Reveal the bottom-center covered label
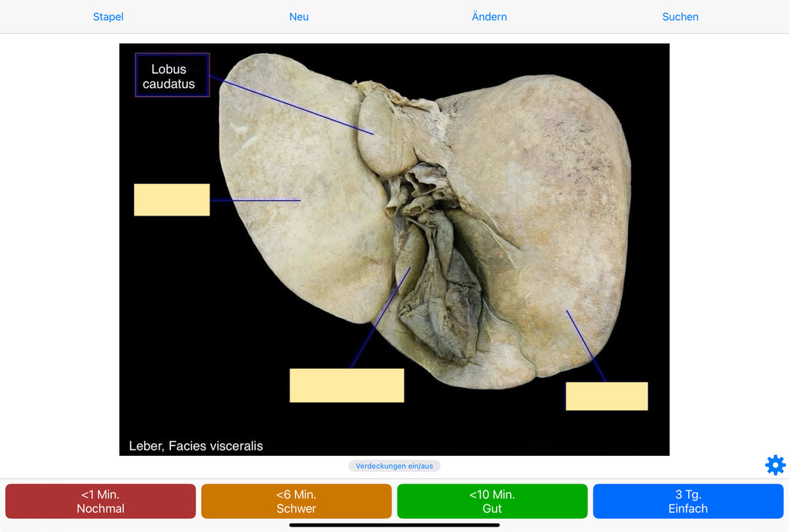 pyautogui.click(x=347, y=385)
